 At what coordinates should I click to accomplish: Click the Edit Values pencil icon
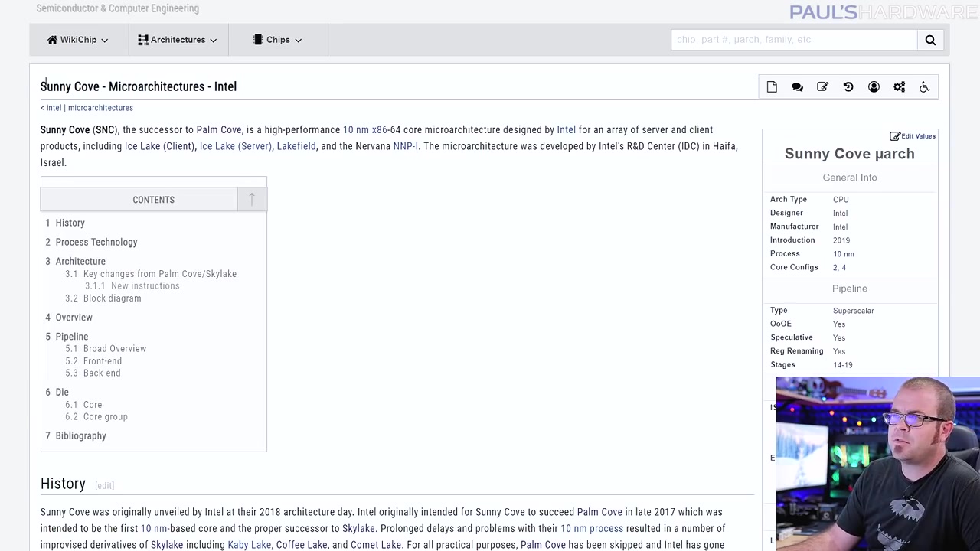894,136
